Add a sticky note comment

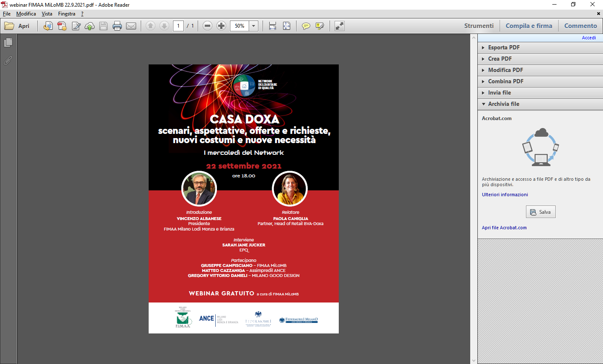(x=306, y=26)
